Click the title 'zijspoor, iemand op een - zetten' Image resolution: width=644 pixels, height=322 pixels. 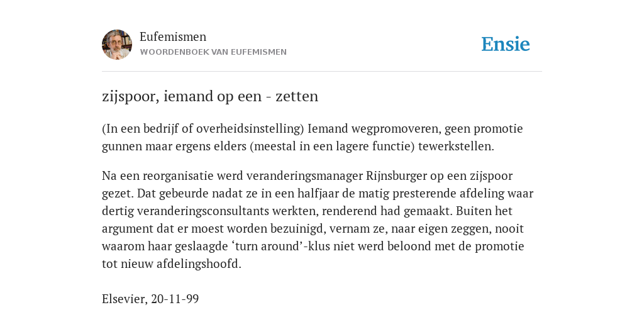click(210, 96)
